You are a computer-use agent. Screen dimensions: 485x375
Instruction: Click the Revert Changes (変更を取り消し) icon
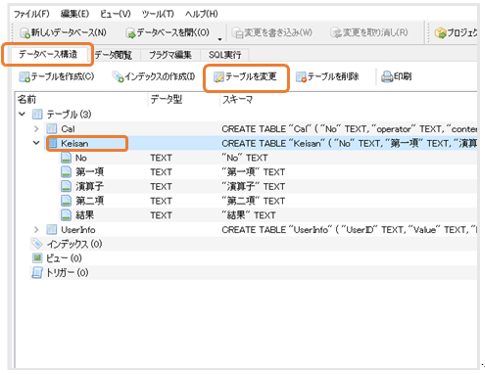click(x=336, y=33)
